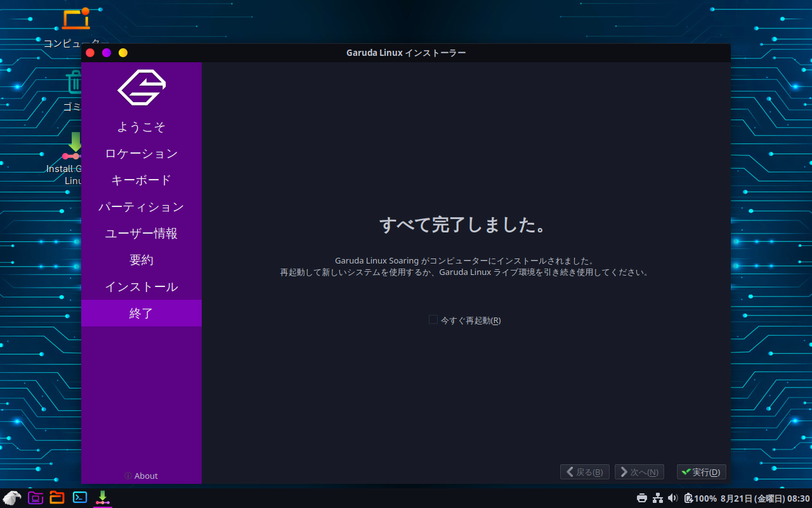The image size is (812, 508).
Task: Click the line starting 再起動して新しいシステム
Action: click(x=466, y=272)
